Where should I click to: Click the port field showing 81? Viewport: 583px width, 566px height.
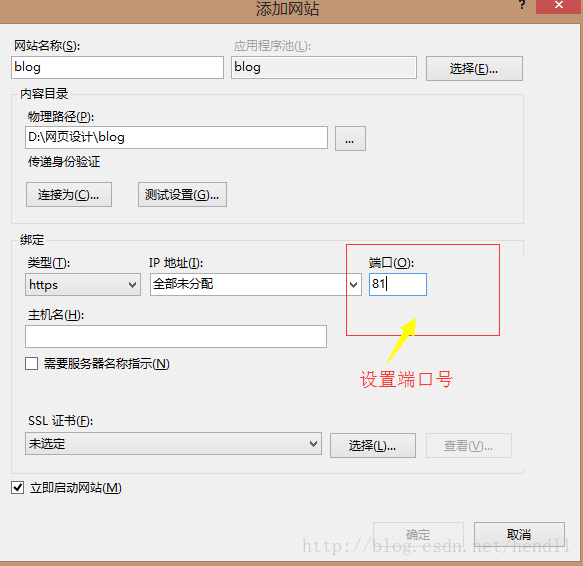(x=398, y=285)
